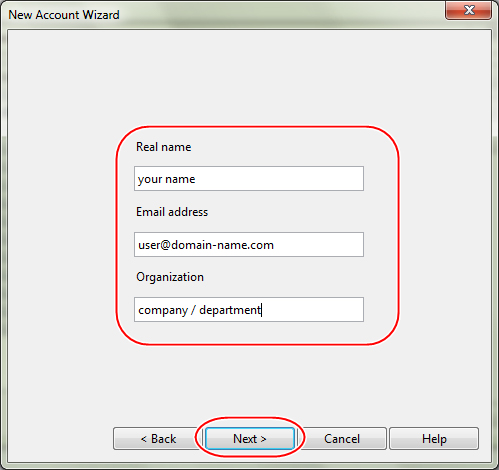Cancel the New Account Wizard

tap(342, 439)
